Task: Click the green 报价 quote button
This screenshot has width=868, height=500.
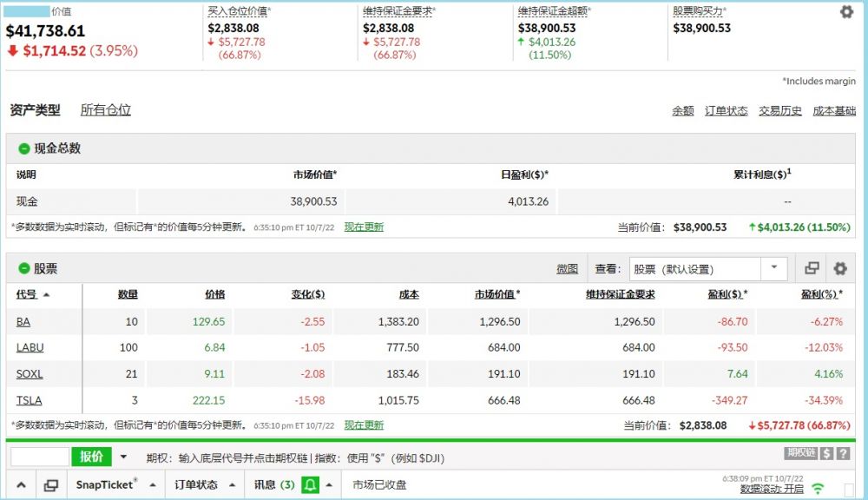Action: point(91,457)
